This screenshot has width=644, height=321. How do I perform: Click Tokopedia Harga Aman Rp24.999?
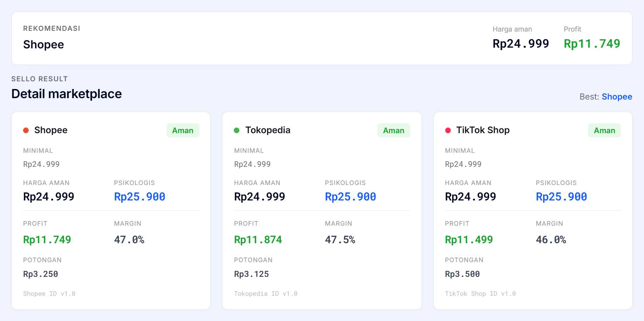[x=259, y=197]
